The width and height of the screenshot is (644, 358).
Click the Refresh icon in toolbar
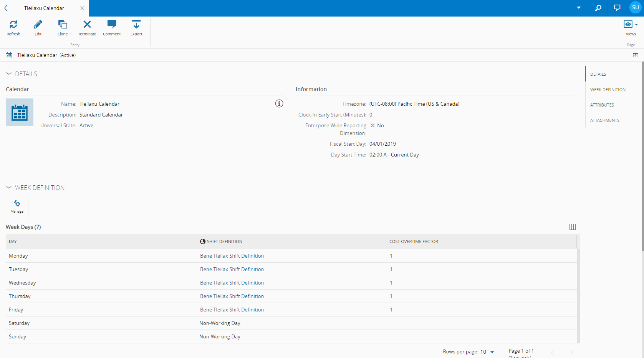coord(13,28)
